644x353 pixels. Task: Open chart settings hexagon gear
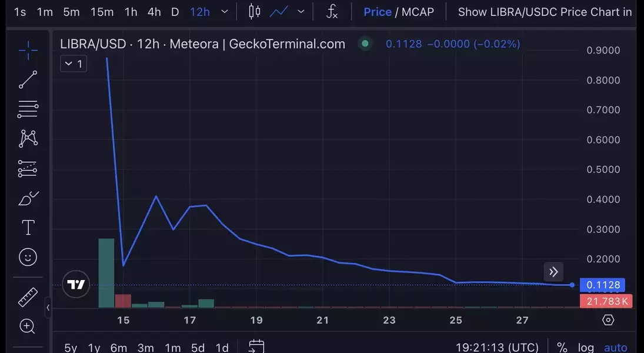608,319
